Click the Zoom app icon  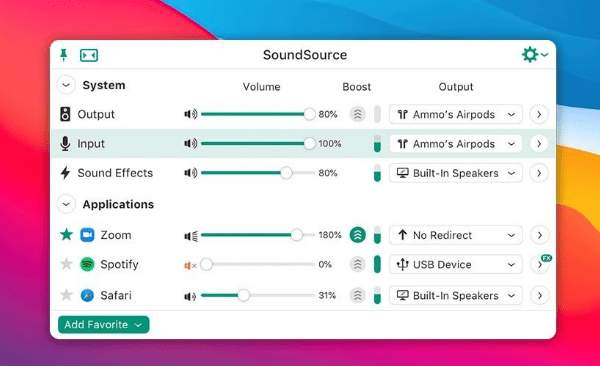(x=87, y=235)
